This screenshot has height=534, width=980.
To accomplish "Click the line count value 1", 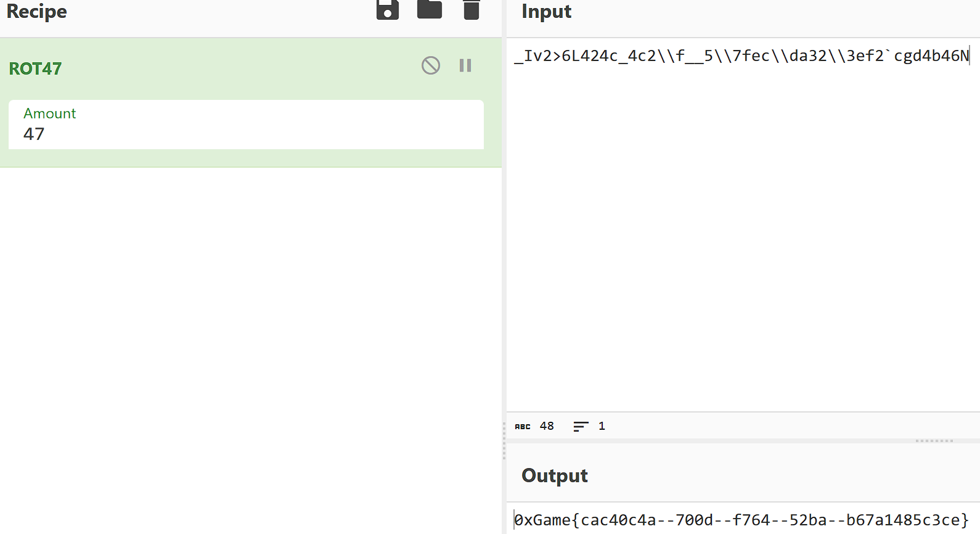I will pyautogui.click(x=602, y=426).
